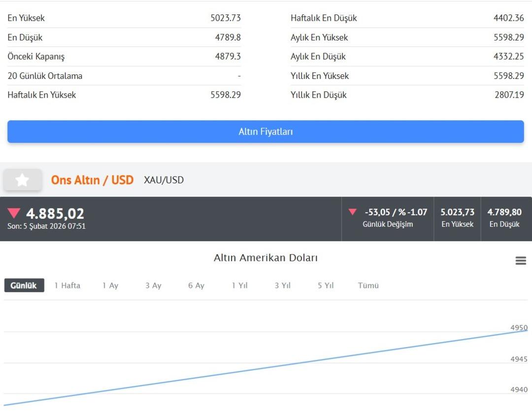Click the Önceki Kapanış value 4879.3

pos(228,57)
